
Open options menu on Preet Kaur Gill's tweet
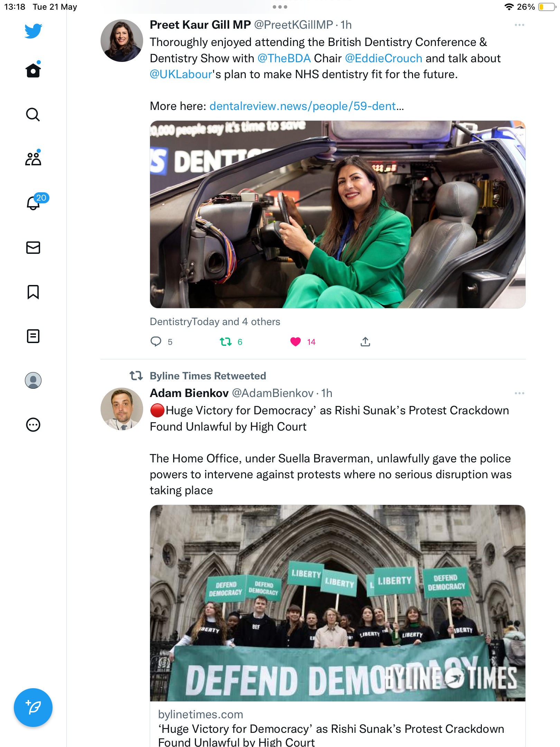pos(519,25)
